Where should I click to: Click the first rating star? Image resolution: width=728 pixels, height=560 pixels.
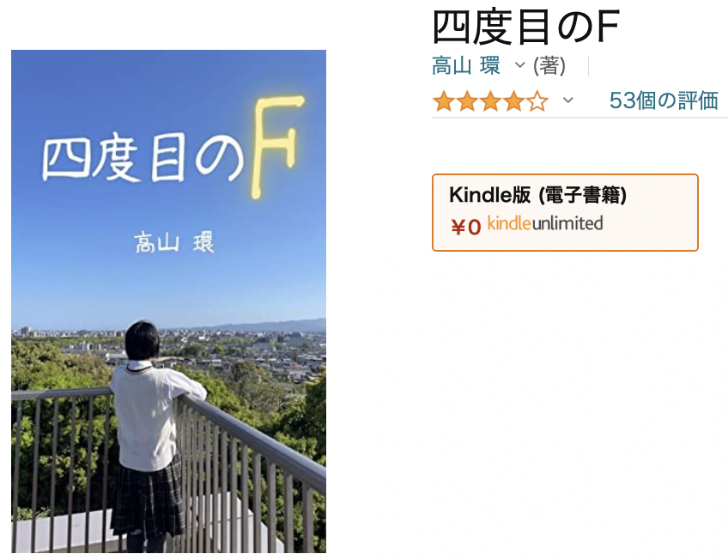tap(443, 100)
